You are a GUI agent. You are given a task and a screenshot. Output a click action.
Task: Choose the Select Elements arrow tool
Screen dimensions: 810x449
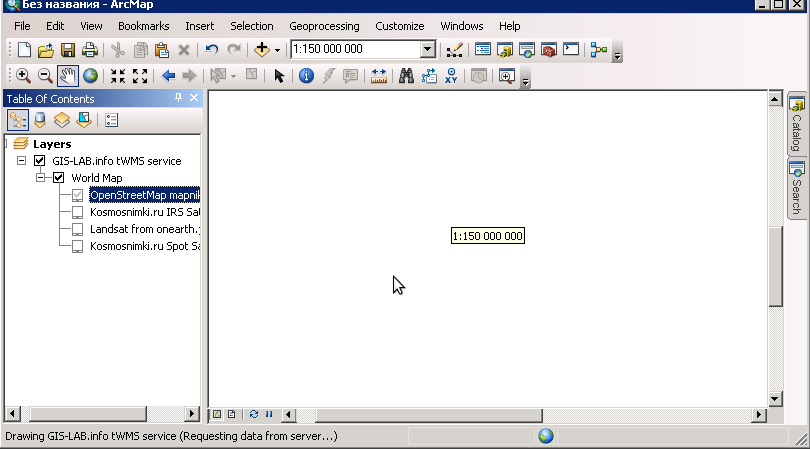[279, 76]
